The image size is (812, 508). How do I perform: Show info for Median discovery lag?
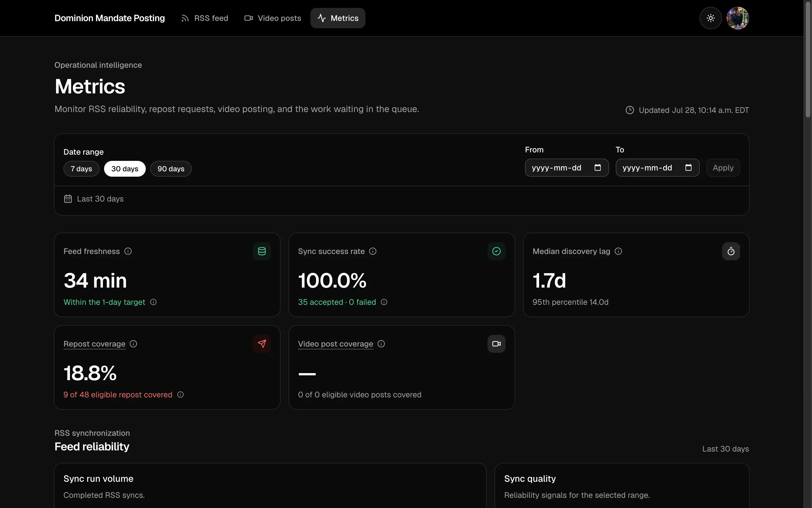coord(618,251)
